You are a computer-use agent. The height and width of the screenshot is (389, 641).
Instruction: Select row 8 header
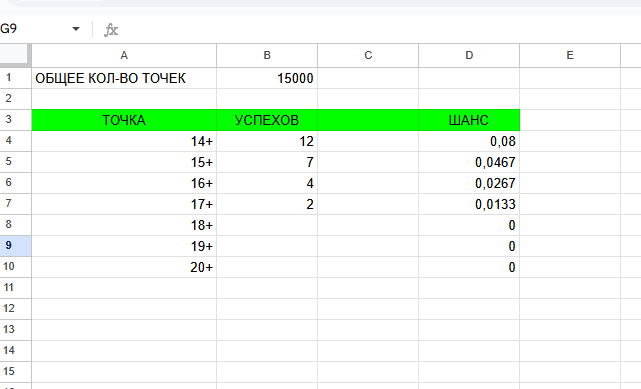16,225
